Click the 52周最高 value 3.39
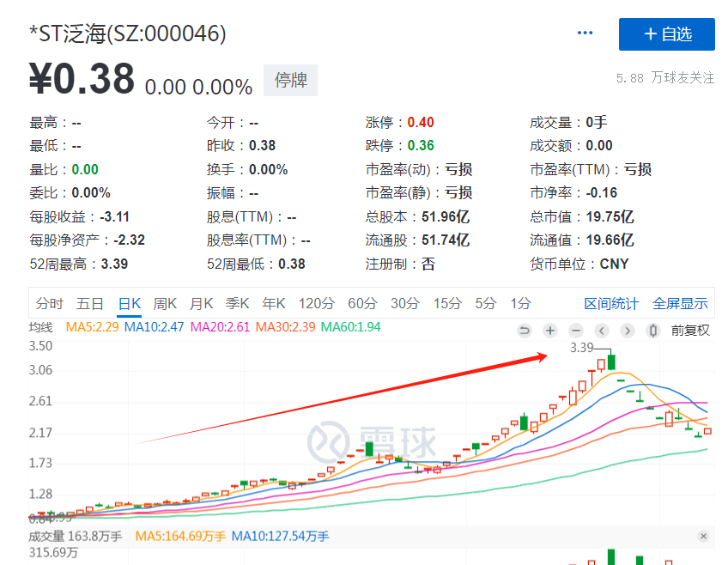Image resolution: width=728 pixels, height=565 pixels. (114, 264)
